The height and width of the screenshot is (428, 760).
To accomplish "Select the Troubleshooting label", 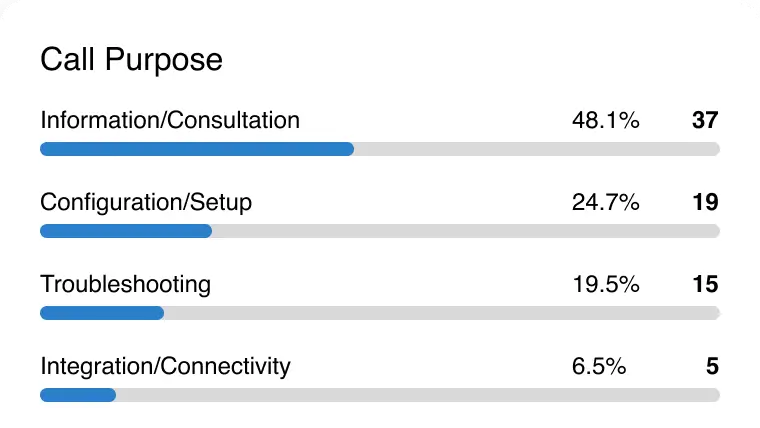I will click(126, 284).
